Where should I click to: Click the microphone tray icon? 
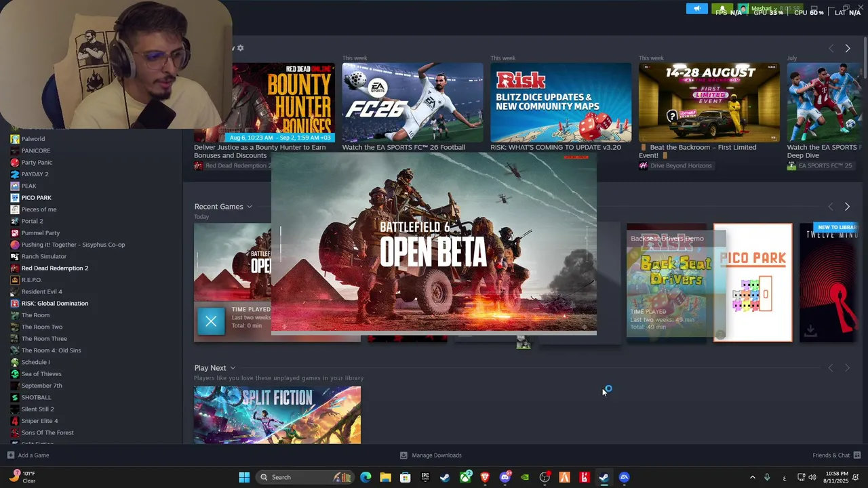pyautogui.click(x=767, y=477)
